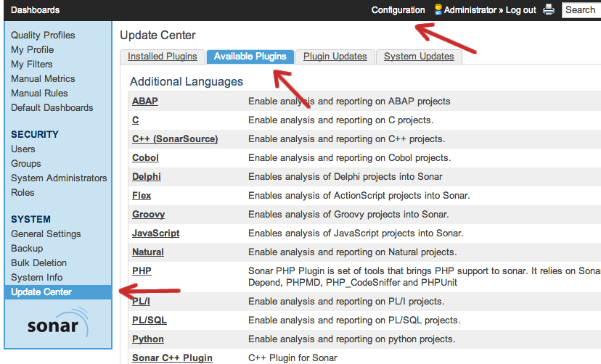
Task: Open the PL/I plugin entry
Action: (141, 301)
